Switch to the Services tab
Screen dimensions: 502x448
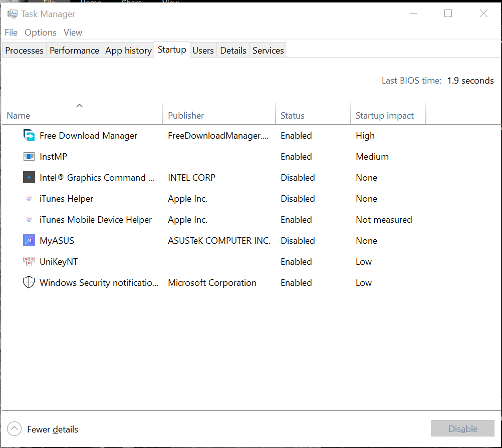[x=268, y=50]
